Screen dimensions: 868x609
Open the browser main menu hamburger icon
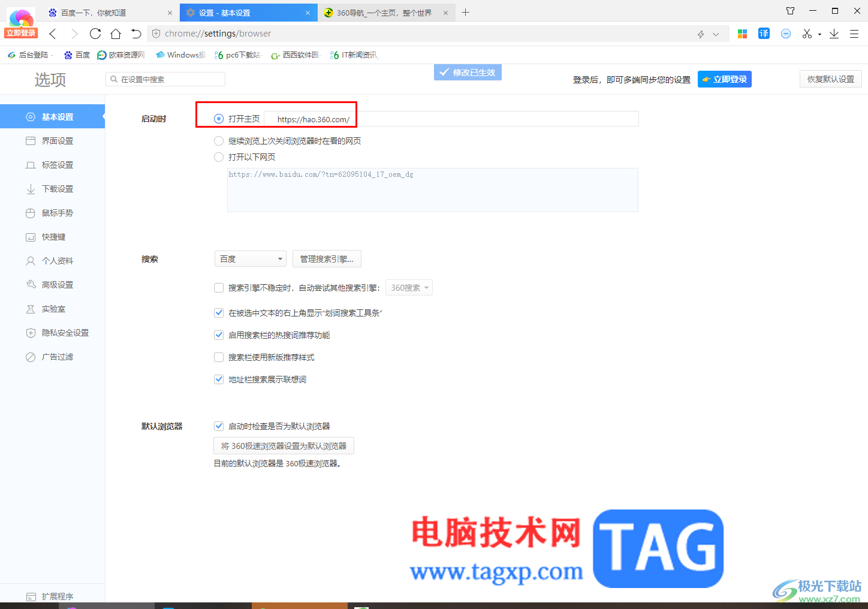tap(854, 34)
